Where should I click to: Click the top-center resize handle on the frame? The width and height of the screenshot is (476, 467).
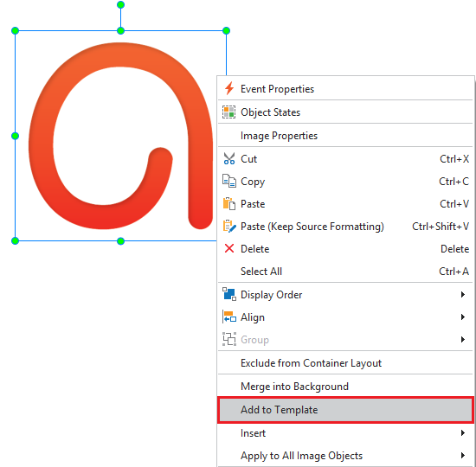pyautogui.click(x=120, y=30)
